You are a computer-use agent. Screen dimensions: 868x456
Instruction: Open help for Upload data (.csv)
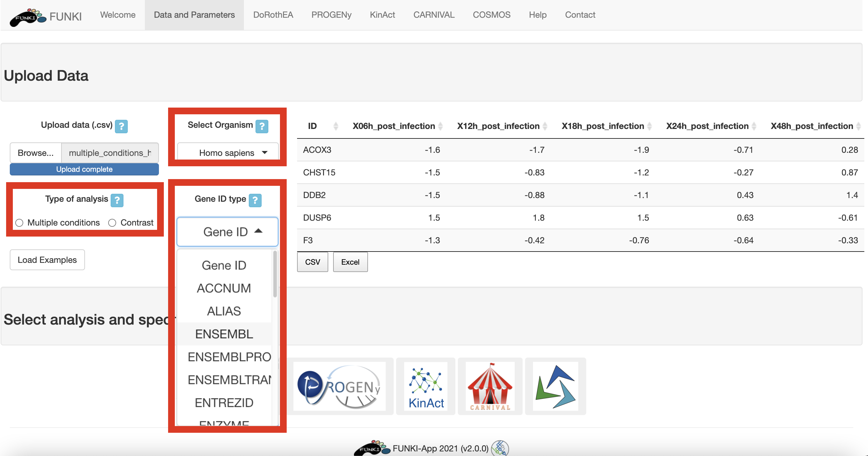pyautogui.click(x=121, y=127)
